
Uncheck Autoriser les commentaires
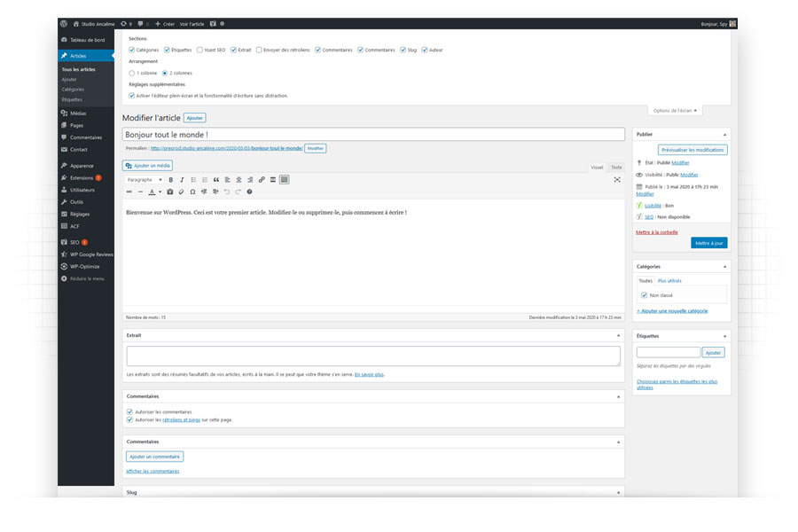pos(129,411)
